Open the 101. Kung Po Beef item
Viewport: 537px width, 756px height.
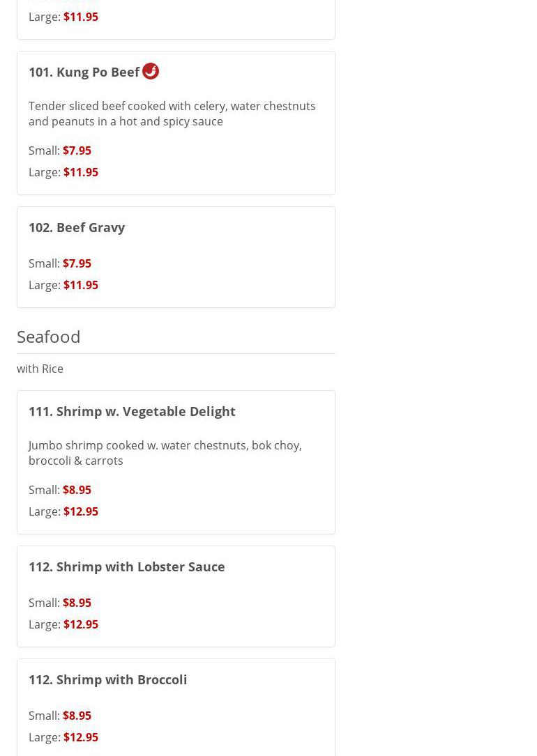(84, 72)
